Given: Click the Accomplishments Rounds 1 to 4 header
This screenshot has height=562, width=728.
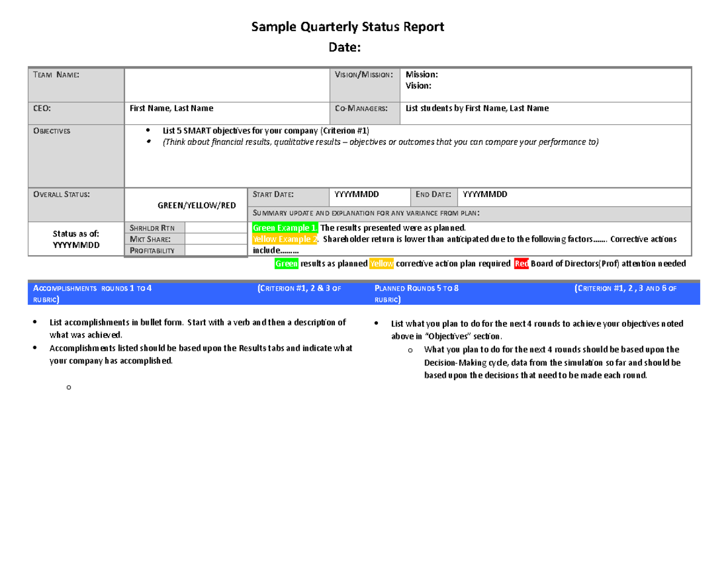Looking at the screenshot, I should click(x=94, y=288).
